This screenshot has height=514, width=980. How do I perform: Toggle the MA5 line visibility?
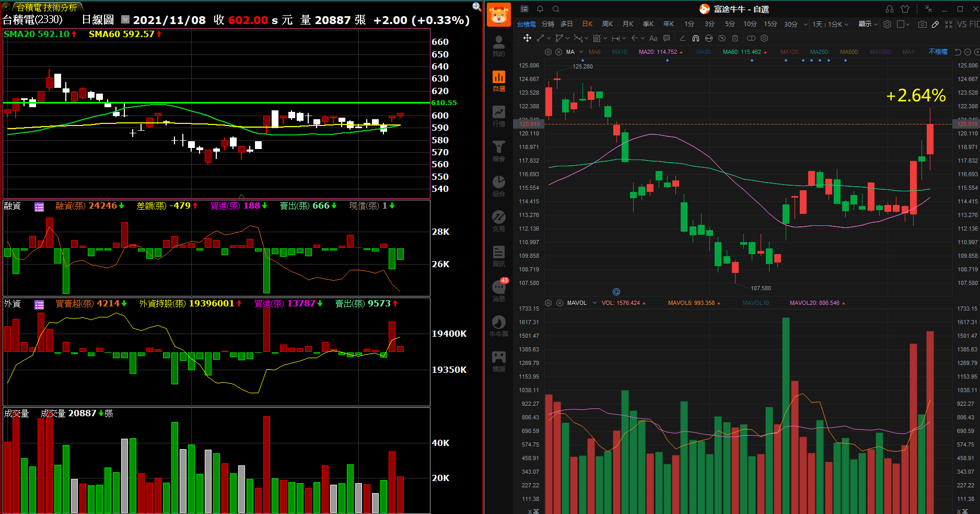tap(595, 52)
